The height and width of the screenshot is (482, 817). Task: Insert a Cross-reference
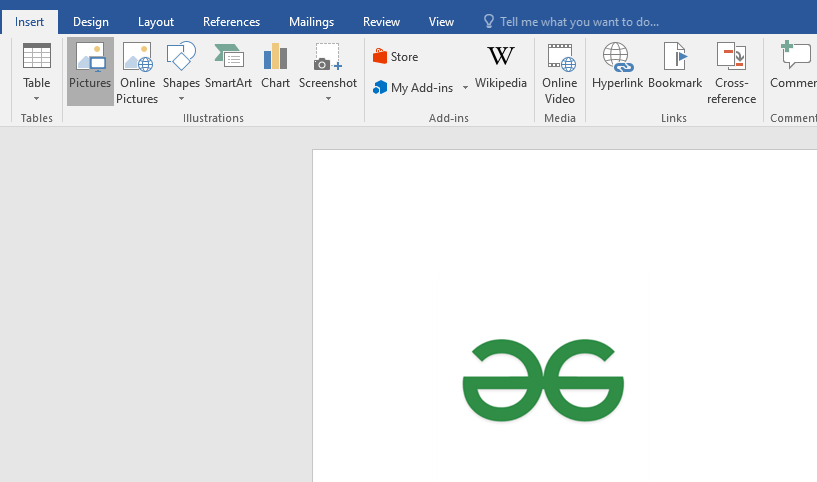[731, 73]
